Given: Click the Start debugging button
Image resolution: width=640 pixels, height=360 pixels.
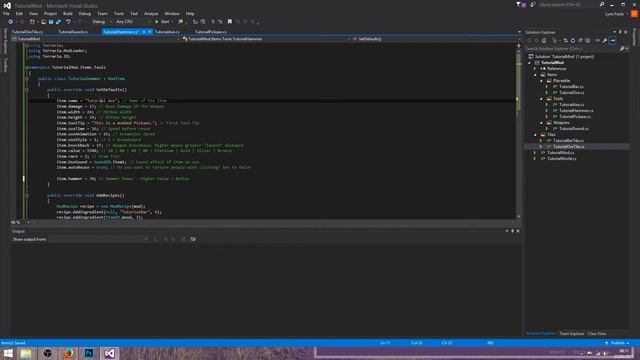Looking at the screenshot, I should pyautogui.click(x=162, y=22).
